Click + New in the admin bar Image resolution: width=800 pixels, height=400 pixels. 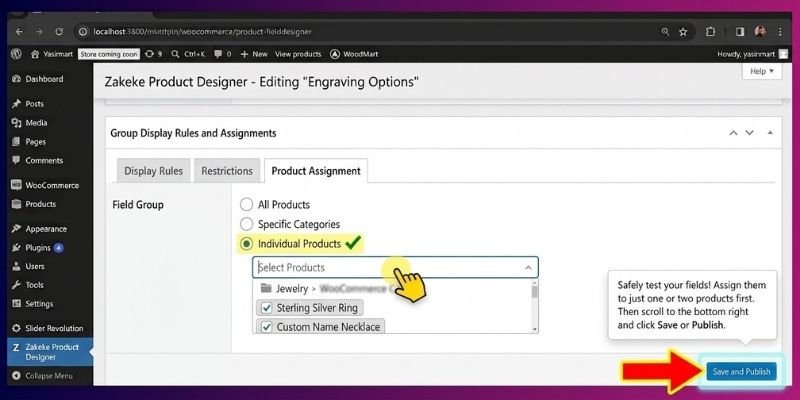pos(254,54)
